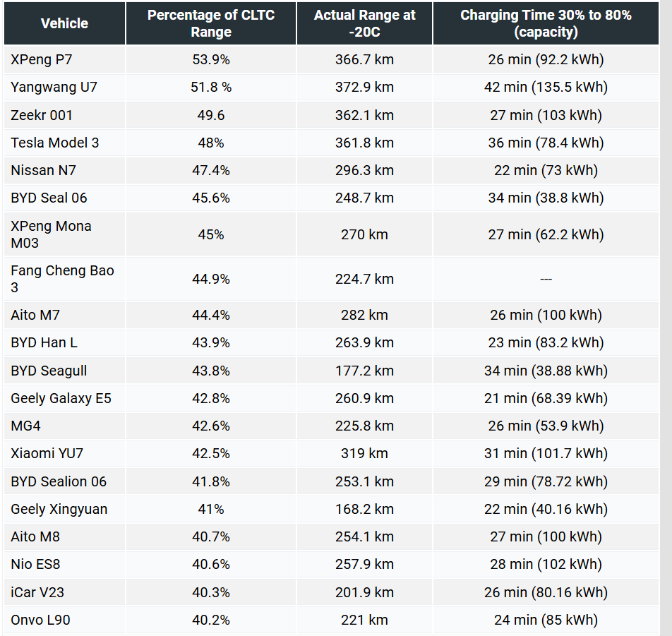Click the Charging Time 30% to 80% header

546,23
